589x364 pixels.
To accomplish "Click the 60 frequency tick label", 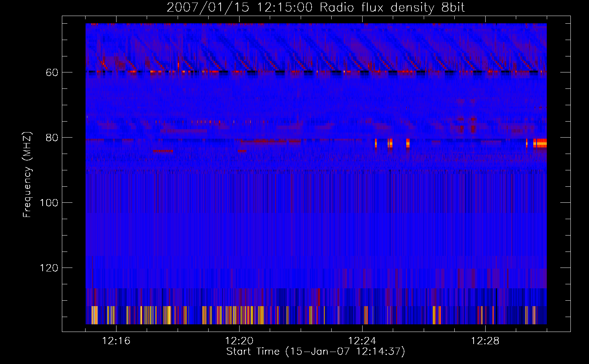I will (52, 72).
